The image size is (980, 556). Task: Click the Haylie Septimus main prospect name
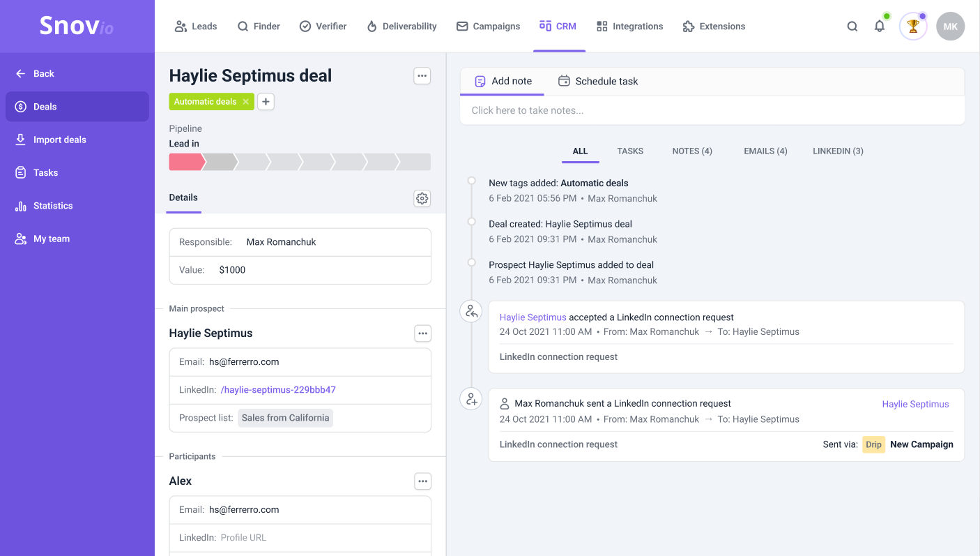coord(210,333)
